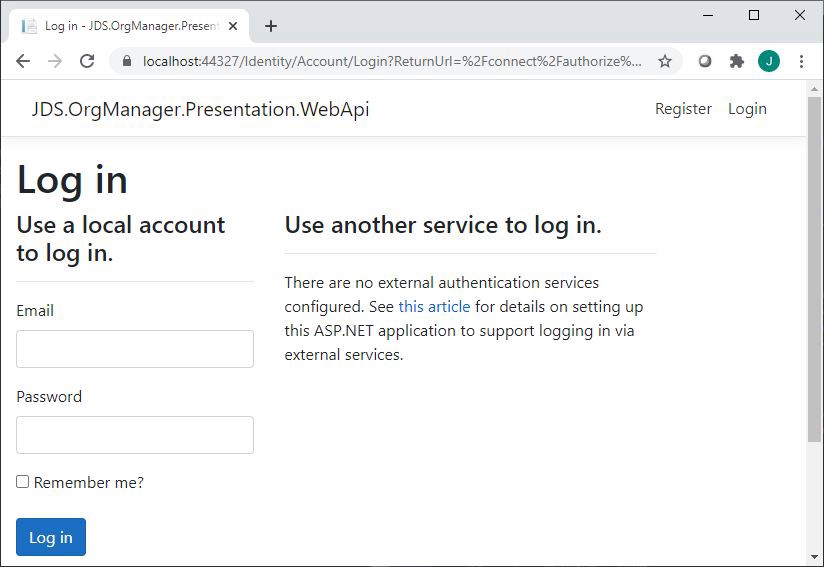The width and height of the screenshot is (824, 567).
Task: Open a new browser tab
Action: 271,26
